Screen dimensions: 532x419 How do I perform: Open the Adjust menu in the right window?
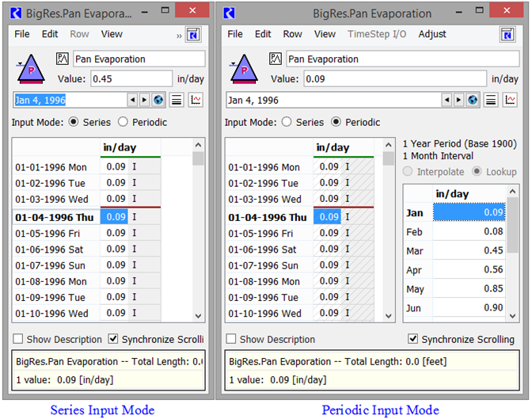(x=432, y=34)
